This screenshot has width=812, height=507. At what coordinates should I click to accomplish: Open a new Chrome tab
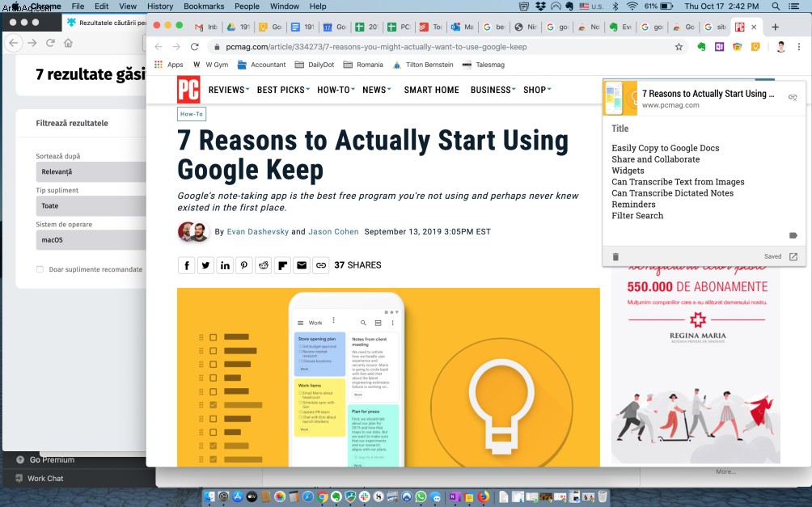pos(775,27)
